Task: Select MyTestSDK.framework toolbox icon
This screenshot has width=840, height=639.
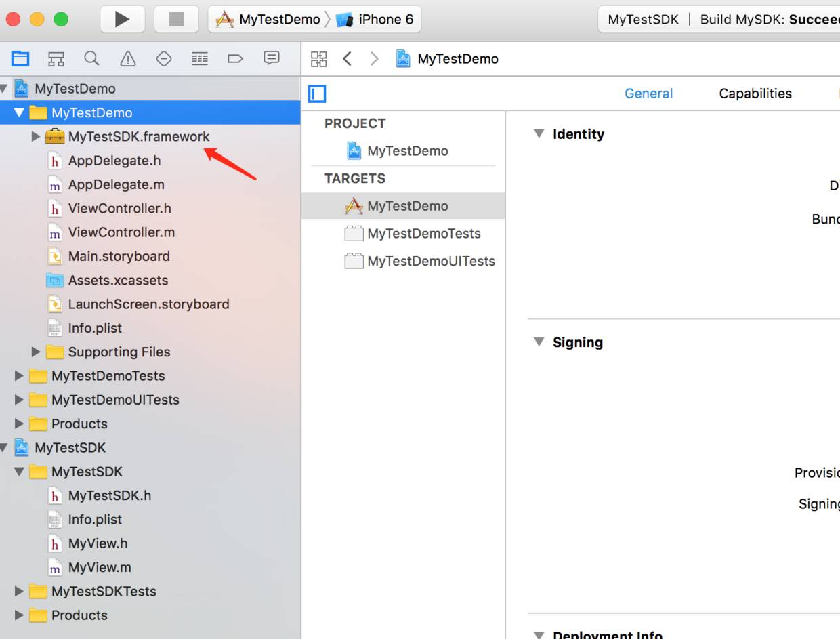Action: coord(55,136)
